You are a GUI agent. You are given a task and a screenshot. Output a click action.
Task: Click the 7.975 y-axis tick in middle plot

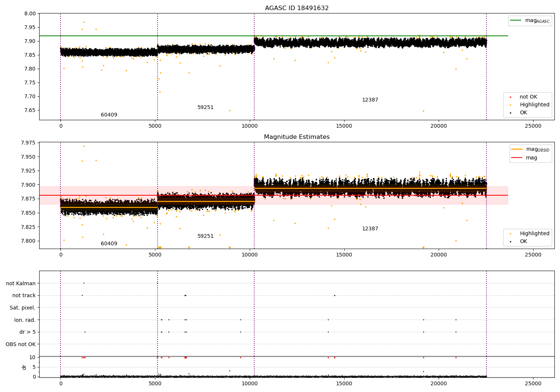(28, 143)
